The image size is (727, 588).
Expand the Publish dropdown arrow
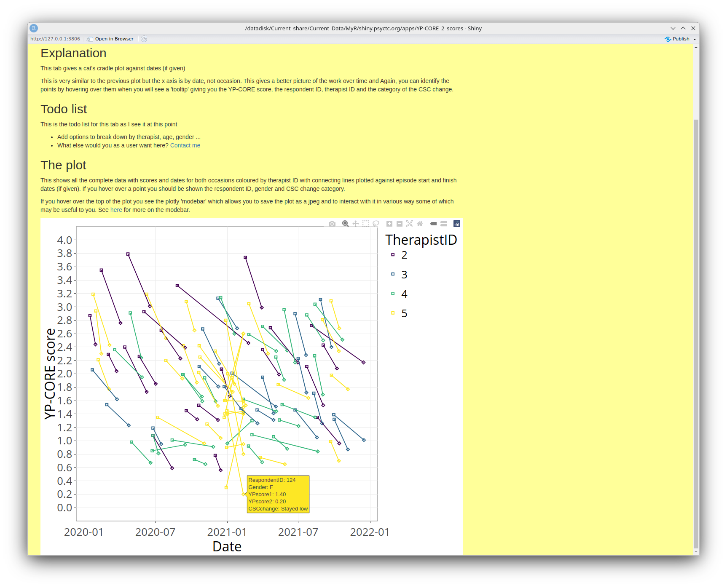point(695,39)
